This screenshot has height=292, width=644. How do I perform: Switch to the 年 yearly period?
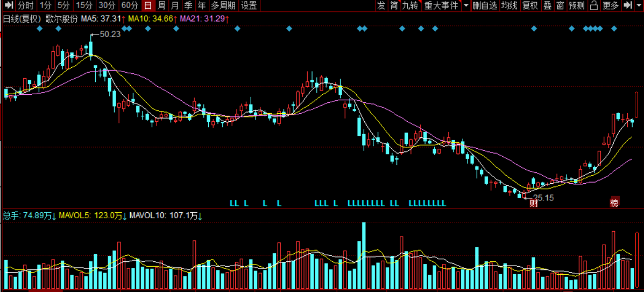coord(201,5)
